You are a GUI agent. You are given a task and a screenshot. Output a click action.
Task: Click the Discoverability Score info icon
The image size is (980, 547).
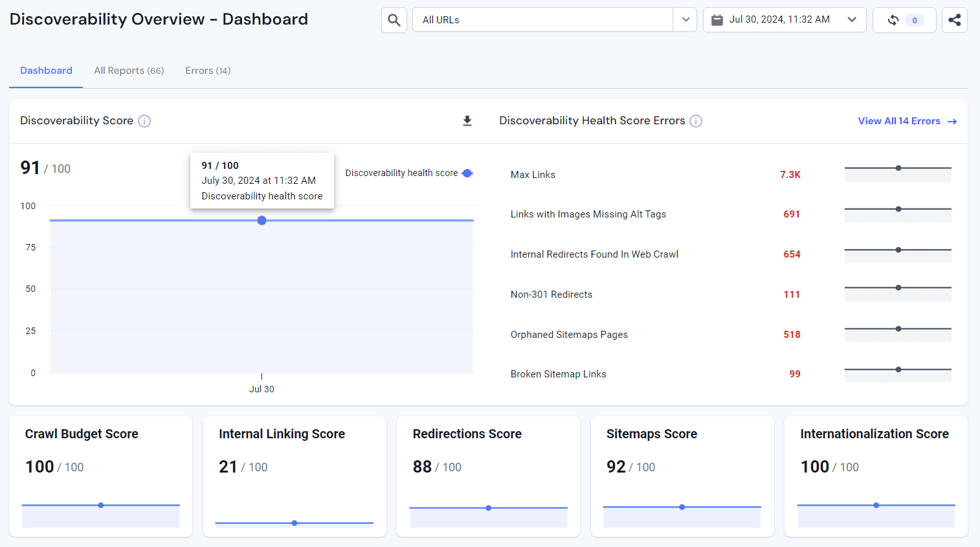[x=144, y=121]
